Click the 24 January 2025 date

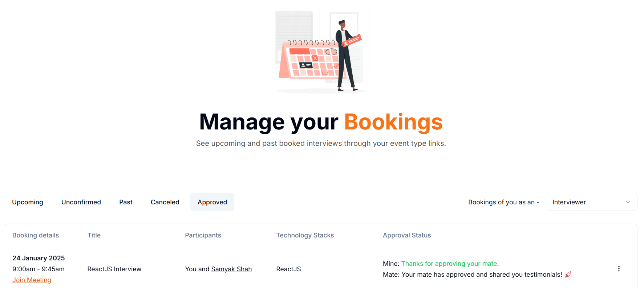click(x=39, y=258)
